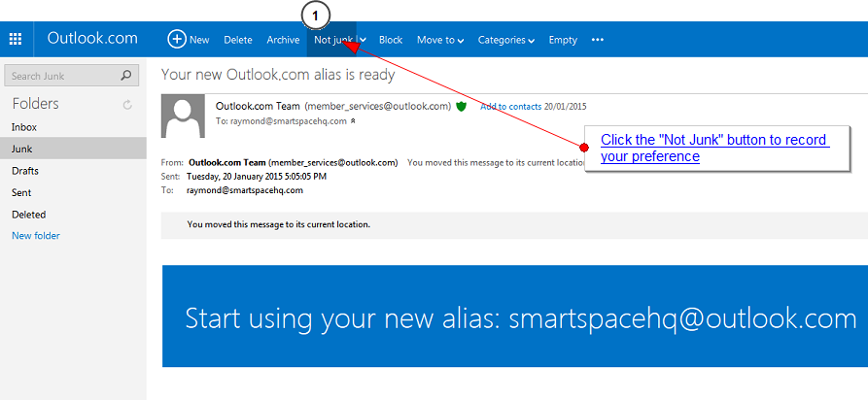This screenshot has width=868, height=400.
Task: Click Add to contacts link
Action: 510,107
